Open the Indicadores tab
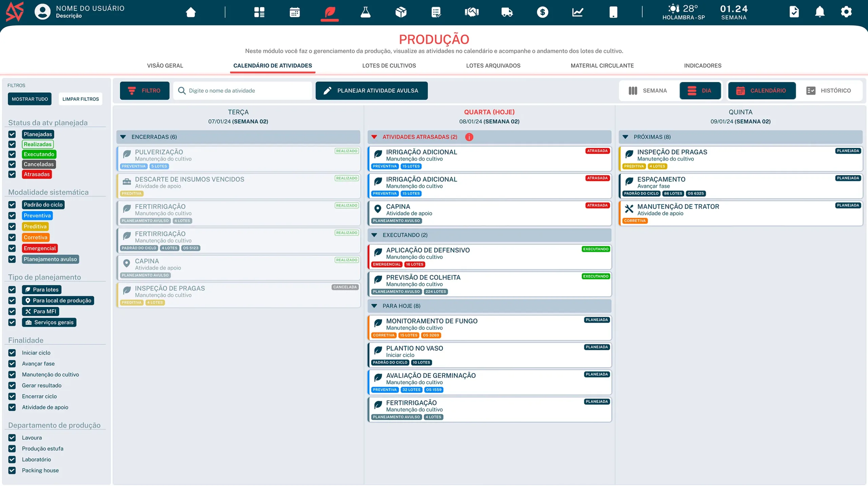868x486 pixels. [702, 66]
